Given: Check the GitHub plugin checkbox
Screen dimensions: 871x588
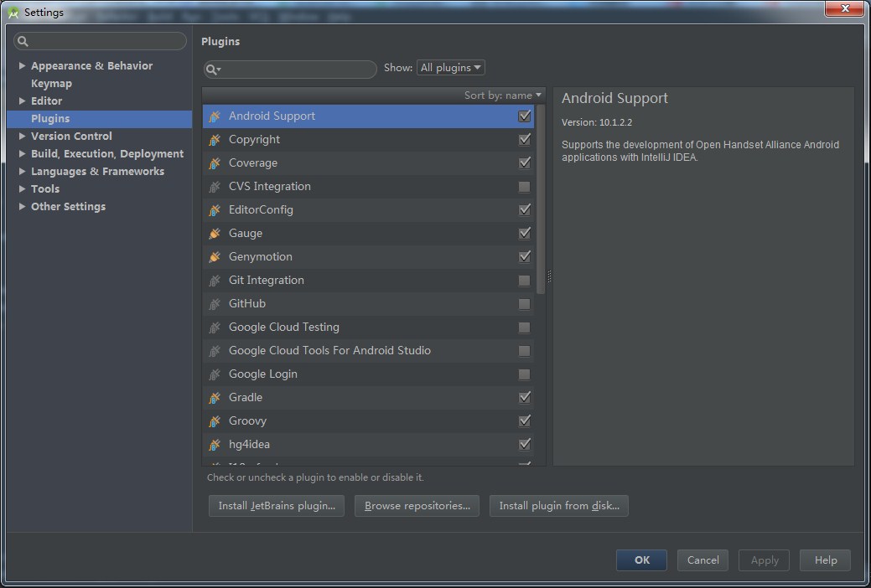Looking at the screenshot, I should point(525,304).
